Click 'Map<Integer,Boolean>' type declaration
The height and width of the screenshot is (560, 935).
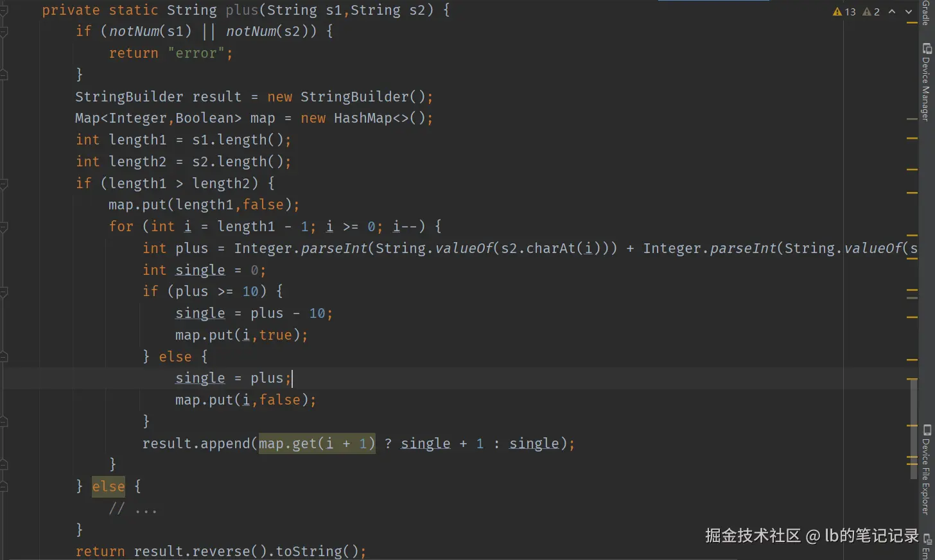[158, 118]
